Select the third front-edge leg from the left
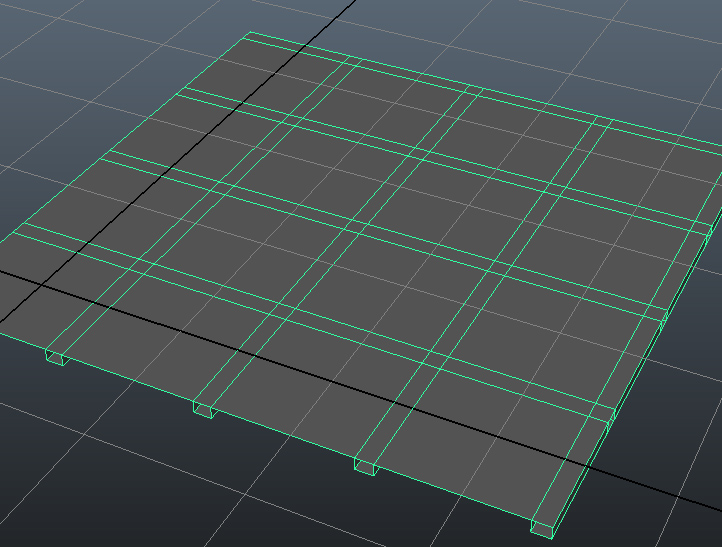722x547 pixels. [367, 466]
